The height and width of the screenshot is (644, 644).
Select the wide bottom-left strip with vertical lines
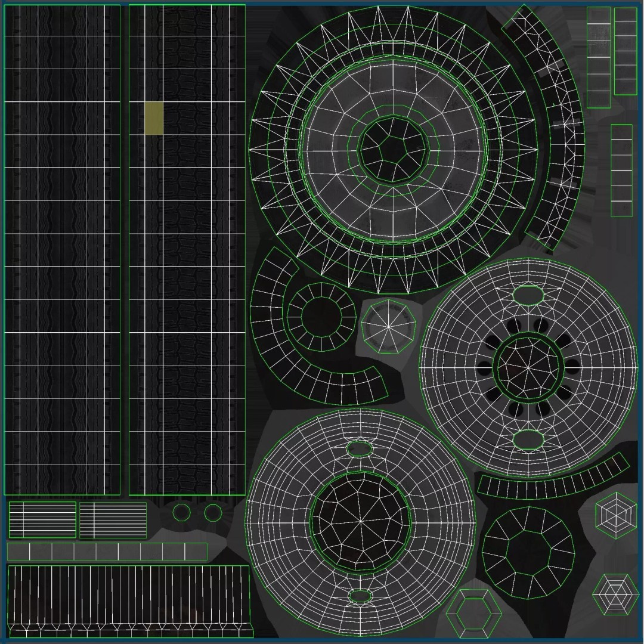[129, 601]
